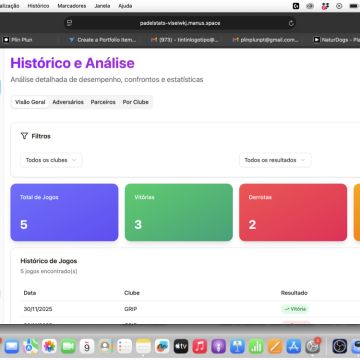The height and width of the screenshot is (360, 360).
Task: Open the Plin Plun bookmark
Action: tap(18, 40)
